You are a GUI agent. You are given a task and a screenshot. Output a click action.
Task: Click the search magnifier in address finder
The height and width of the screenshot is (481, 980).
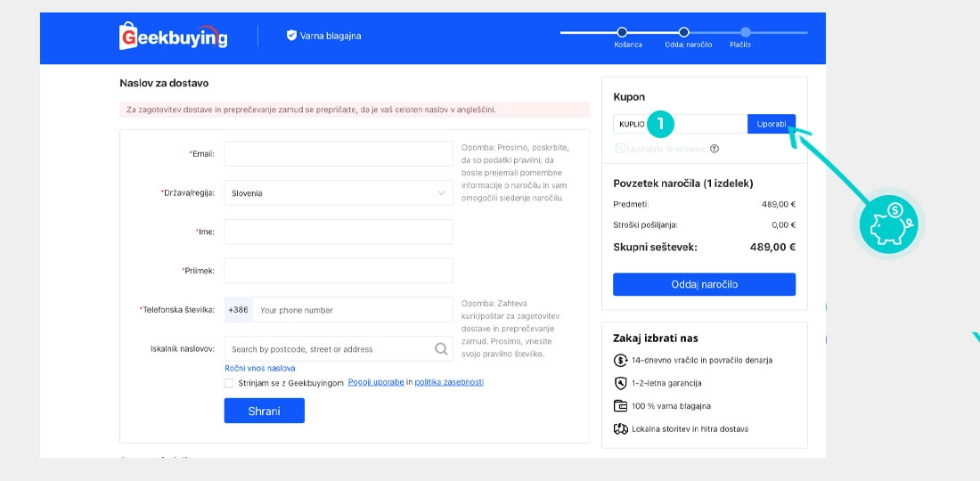[441, 349]
